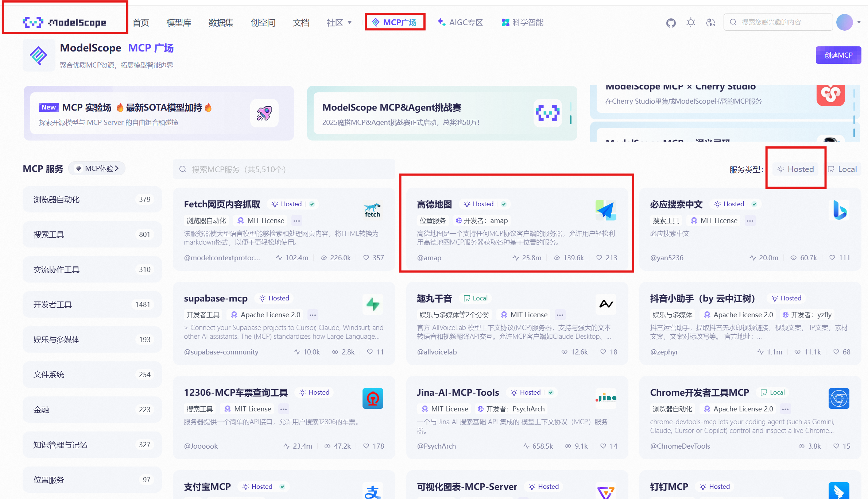Image resolution: width=868 pixels, height=499 pixels.
Task: Switch to the MCP广场 tab
Action: (x=395, y=22)
